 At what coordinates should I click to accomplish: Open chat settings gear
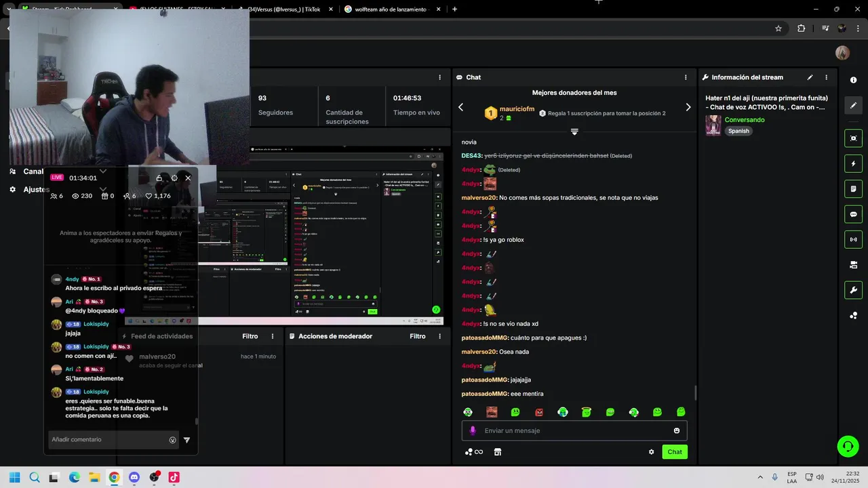[652, 452]
